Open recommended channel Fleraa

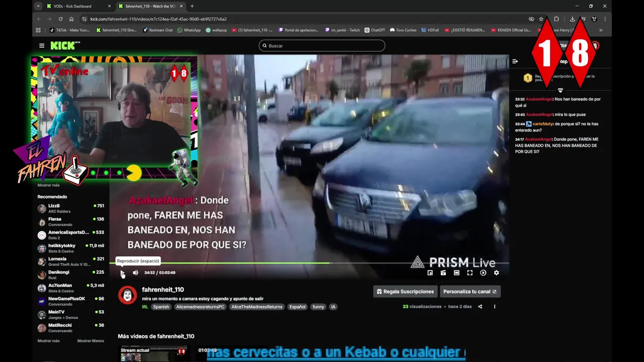tap(71, 222)
